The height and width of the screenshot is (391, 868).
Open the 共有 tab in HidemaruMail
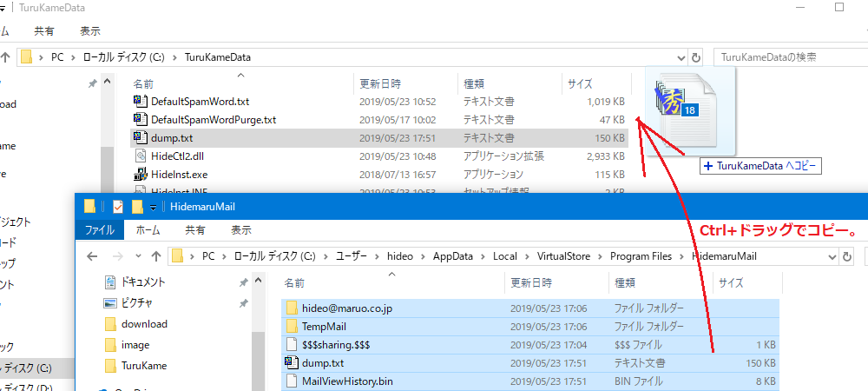(195, 230)
